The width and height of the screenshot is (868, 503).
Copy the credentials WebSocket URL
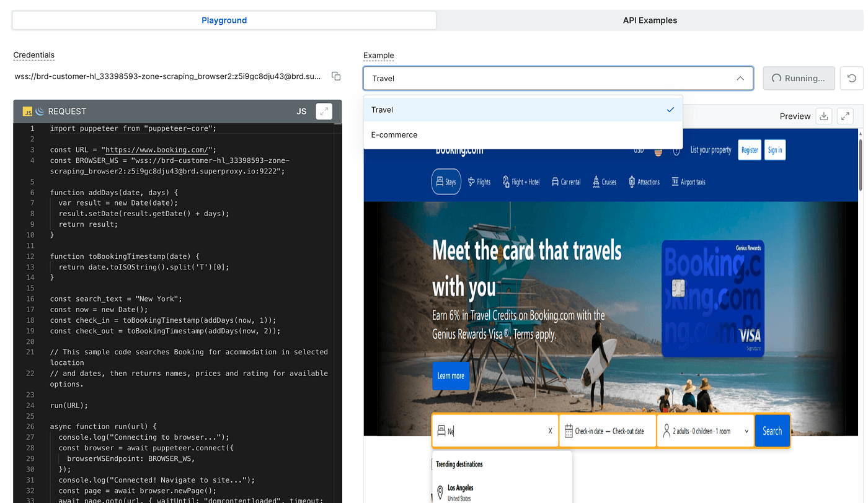point(336,76)
